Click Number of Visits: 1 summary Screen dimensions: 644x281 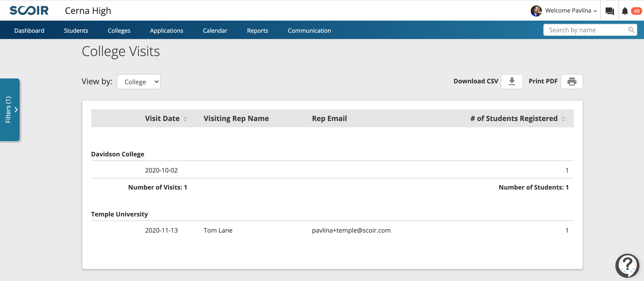(158, 187)
